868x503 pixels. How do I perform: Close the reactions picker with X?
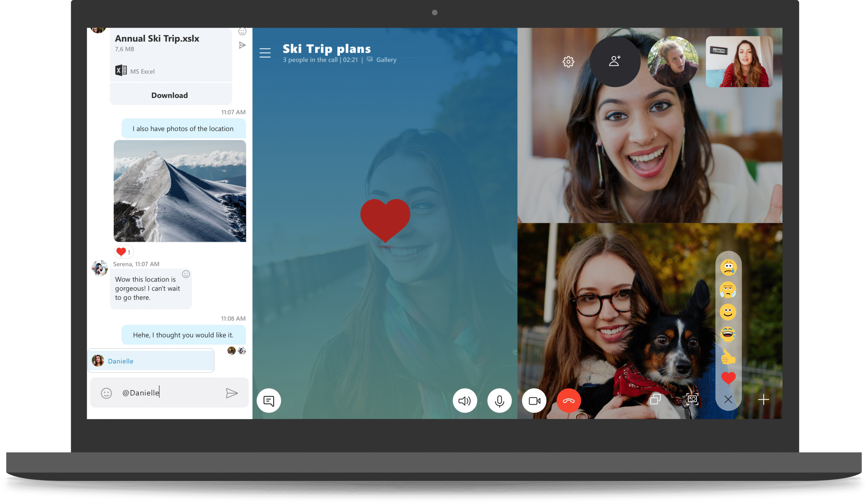click(728, 400)
